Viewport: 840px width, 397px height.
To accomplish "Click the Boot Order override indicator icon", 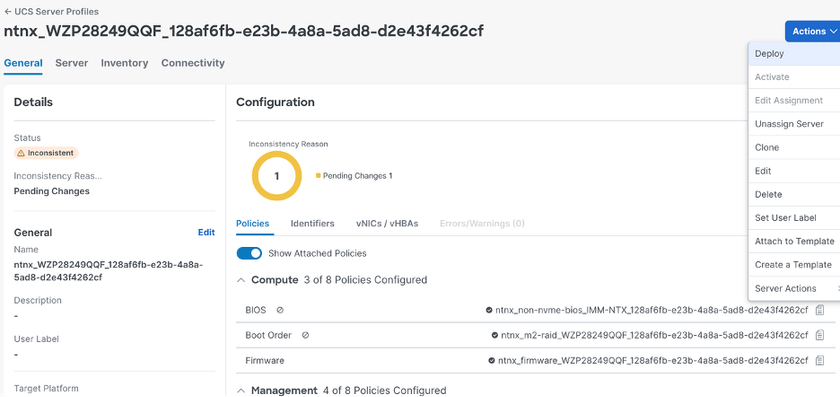I will tap(305, 335).
